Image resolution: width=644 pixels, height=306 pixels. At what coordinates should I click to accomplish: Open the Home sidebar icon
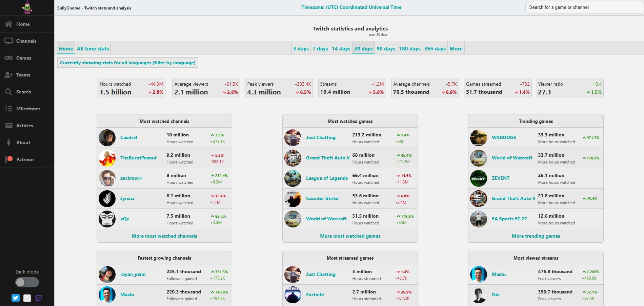click(8, 24)
